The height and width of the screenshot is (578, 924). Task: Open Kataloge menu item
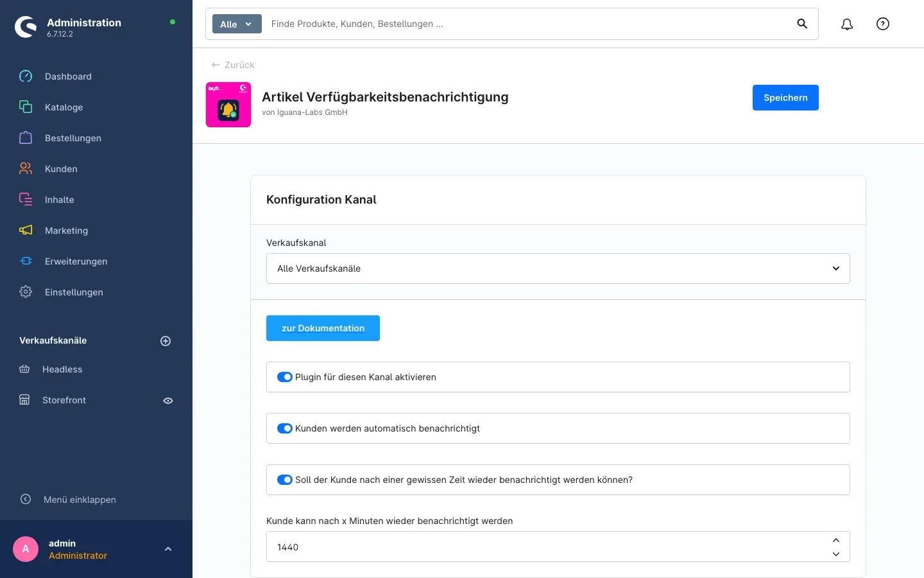(x=64, y=107)
